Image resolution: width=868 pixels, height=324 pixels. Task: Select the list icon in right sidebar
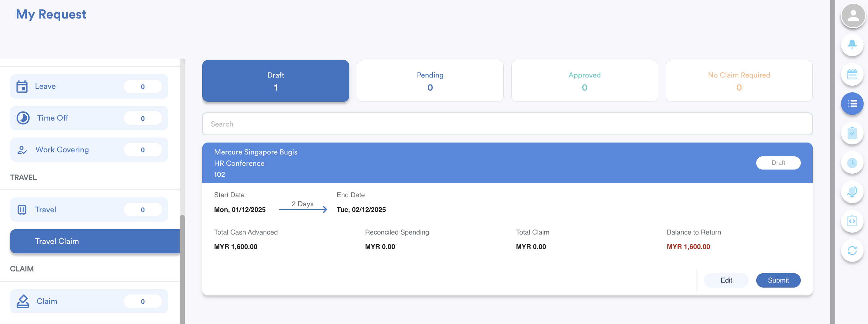point(852,104)
